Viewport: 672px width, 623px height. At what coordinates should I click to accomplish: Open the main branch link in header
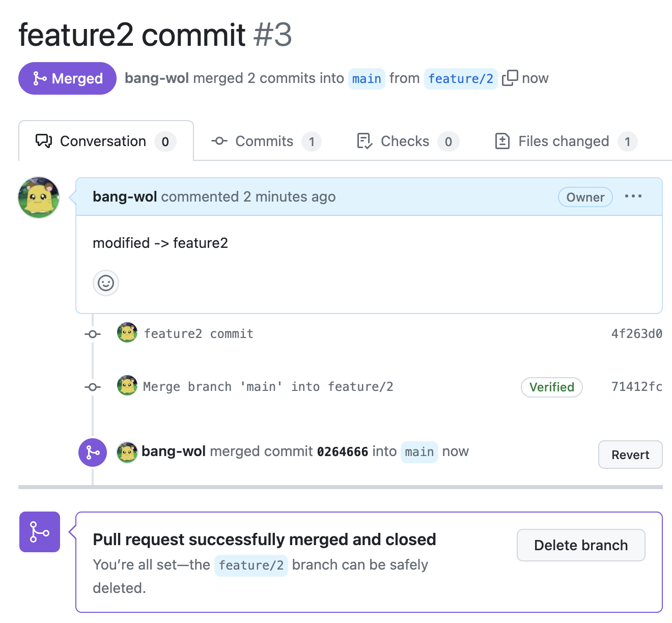tap(367, 79)
